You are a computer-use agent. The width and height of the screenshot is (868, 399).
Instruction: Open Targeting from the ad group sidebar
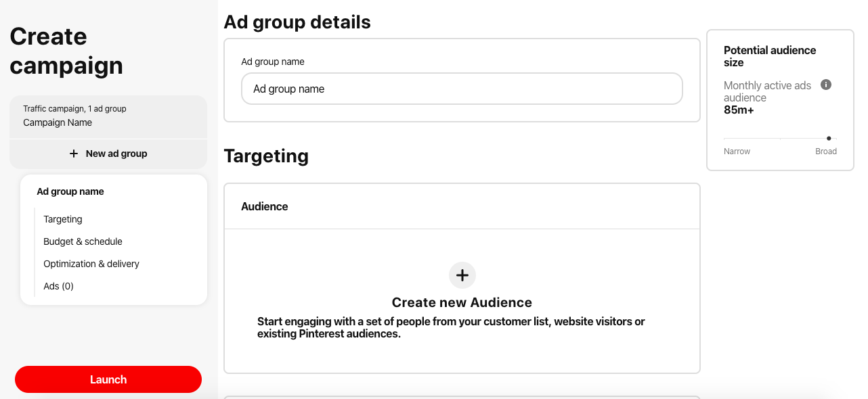tap(63, 219)
